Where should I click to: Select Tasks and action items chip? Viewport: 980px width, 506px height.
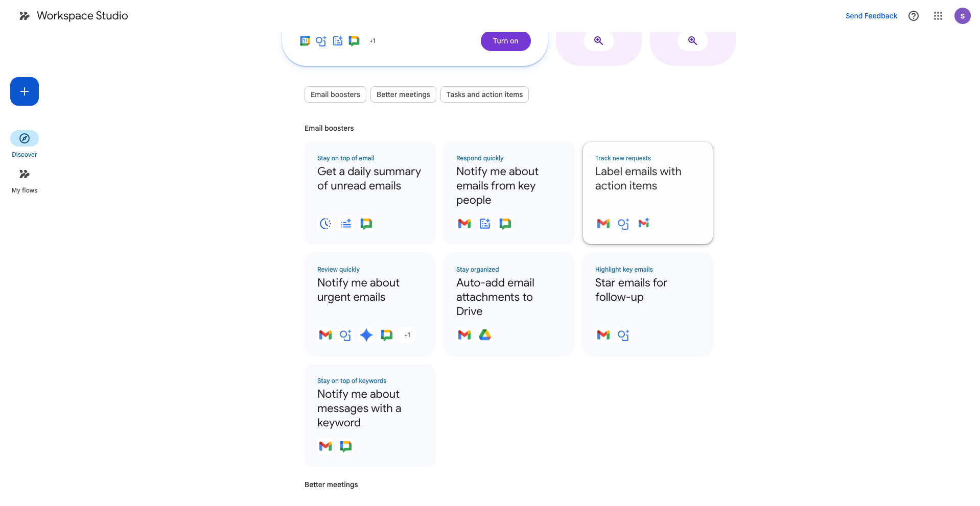tap(484, 94)
